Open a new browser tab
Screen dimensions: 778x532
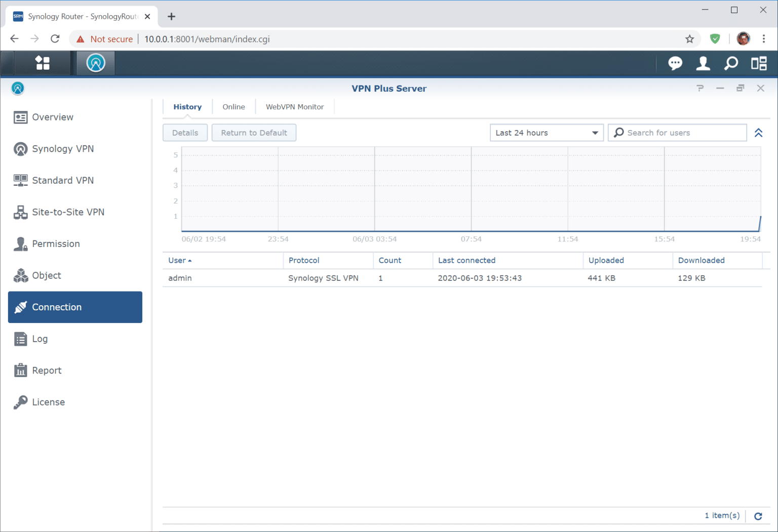[172, 17]
